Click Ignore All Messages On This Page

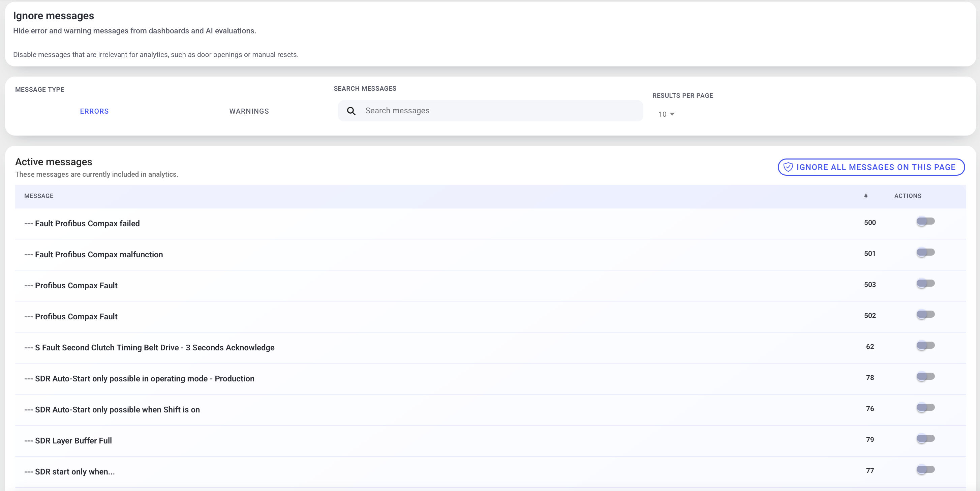pos(871,167)
